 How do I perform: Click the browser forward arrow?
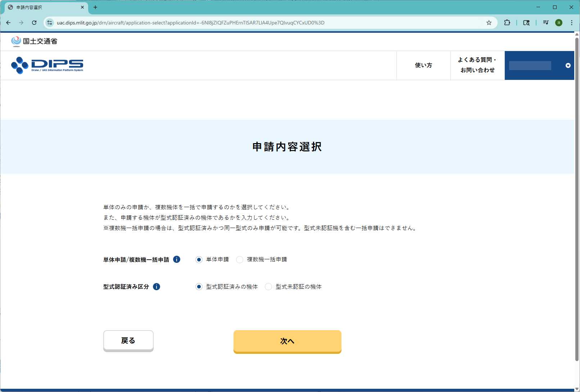(x=21, y=23)
